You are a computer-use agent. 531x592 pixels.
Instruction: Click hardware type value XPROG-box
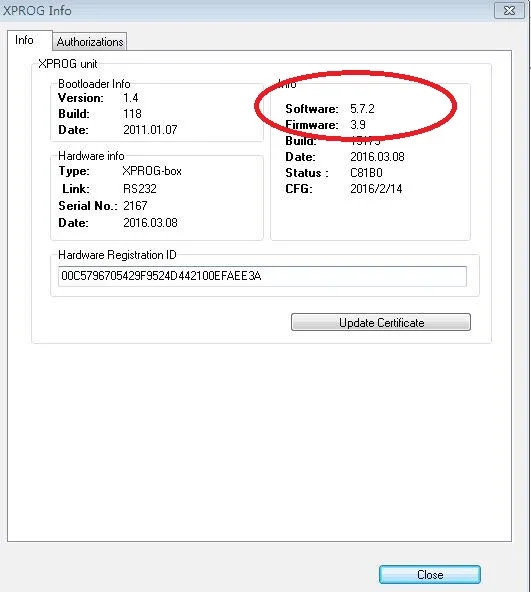click(x=152, y=171)
